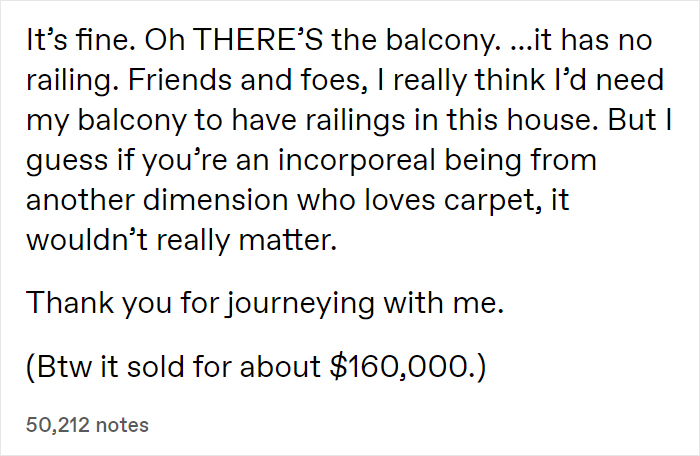Click the text "wouldn't really matter."
Image resolution: width=700 pixels, height=456 pixels.
pos(181,240)
